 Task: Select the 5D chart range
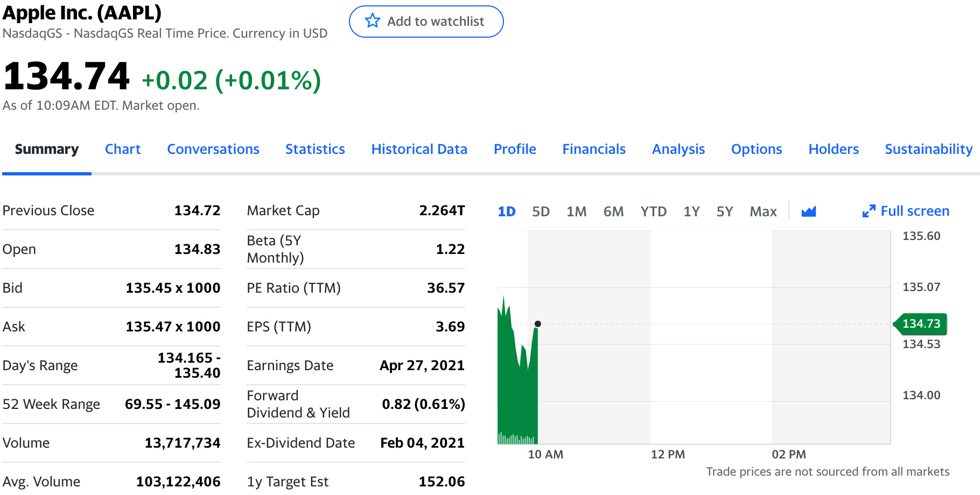(x=541, y=211)
